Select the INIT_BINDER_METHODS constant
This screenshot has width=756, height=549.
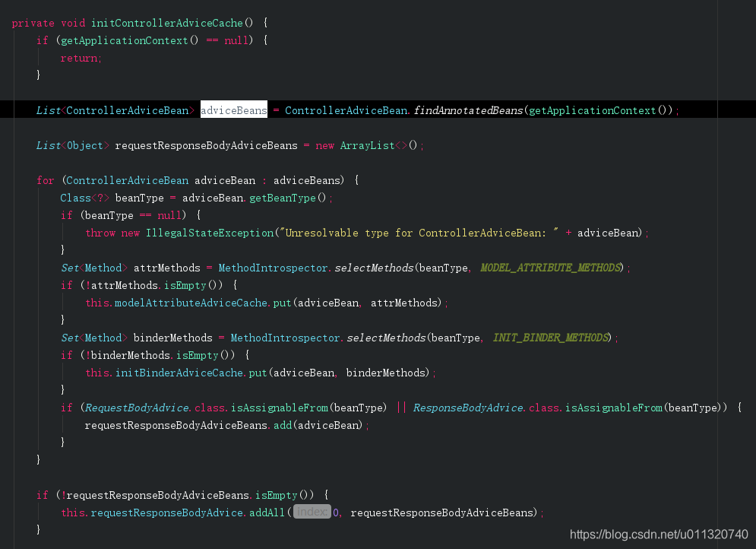point(549,337)
